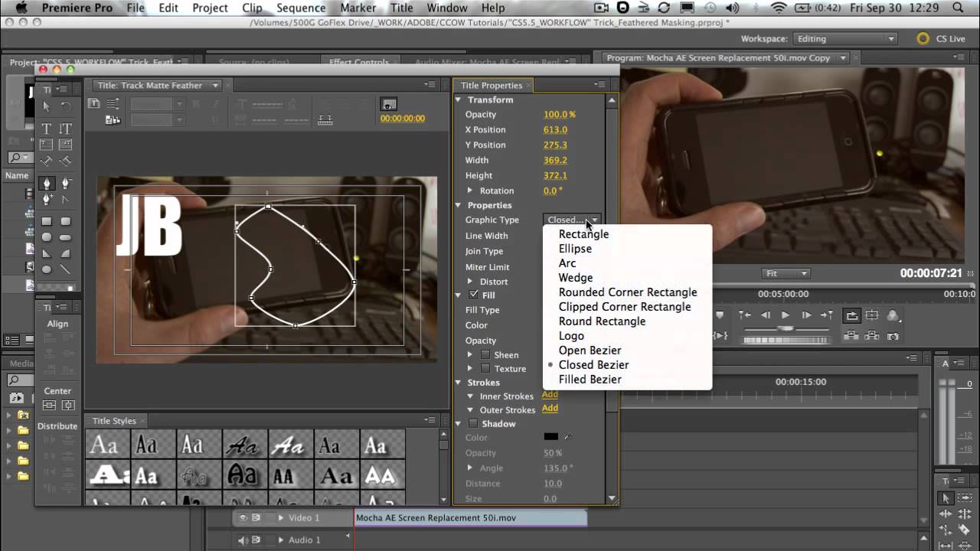Select the Clipped Corner Rectangle tool

(x=46, y=237)
